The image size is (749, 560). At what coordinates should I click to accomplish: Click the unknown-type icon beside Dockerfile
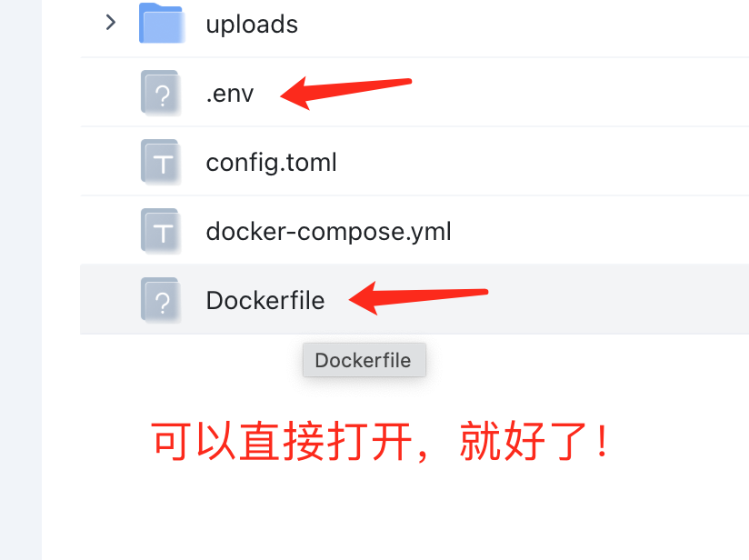tap(161, 300)
